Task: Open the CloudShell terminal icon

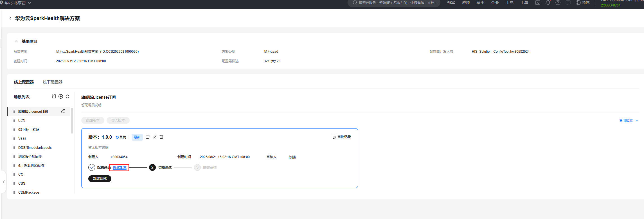Action: (538, 3)
